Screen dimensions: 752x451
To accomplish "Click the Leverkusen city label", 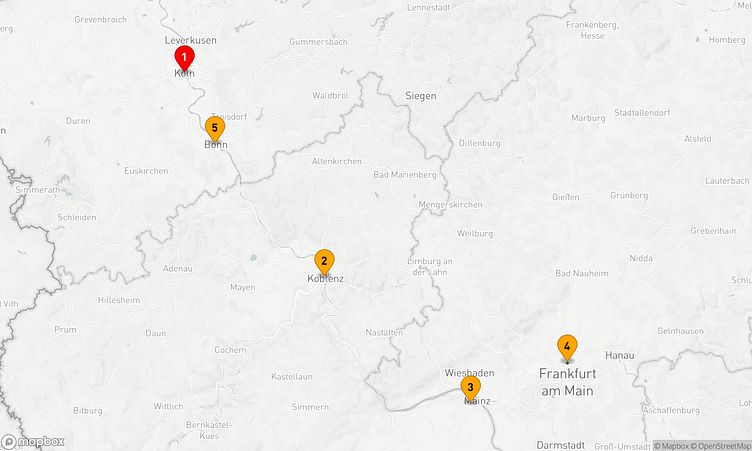I will pyautogui.click(x=190, y=40).
